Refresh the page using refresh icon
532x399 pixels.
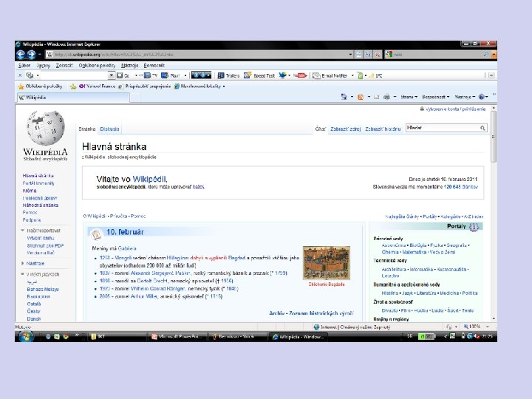coord(368,54)
